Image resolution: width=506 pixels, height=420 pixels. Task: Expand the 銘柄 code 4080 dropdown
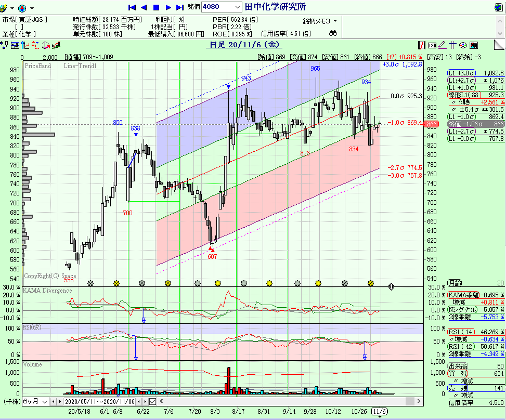pos(238,7)
